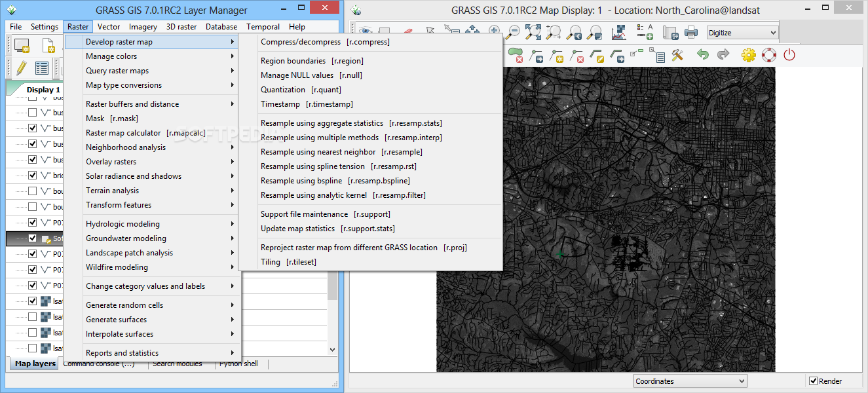Select the add vertex digitizing tool
Screen dimensions: 868x393
(x=557, y=55)
